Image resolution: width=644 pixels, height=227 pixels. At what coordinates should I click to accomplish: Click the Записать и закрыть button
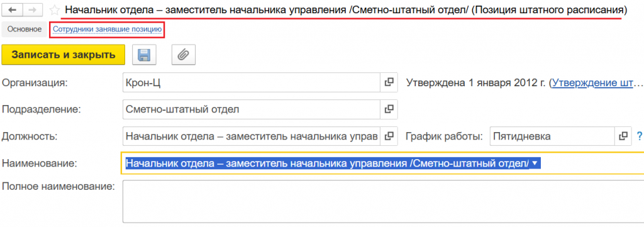[64, 55]
